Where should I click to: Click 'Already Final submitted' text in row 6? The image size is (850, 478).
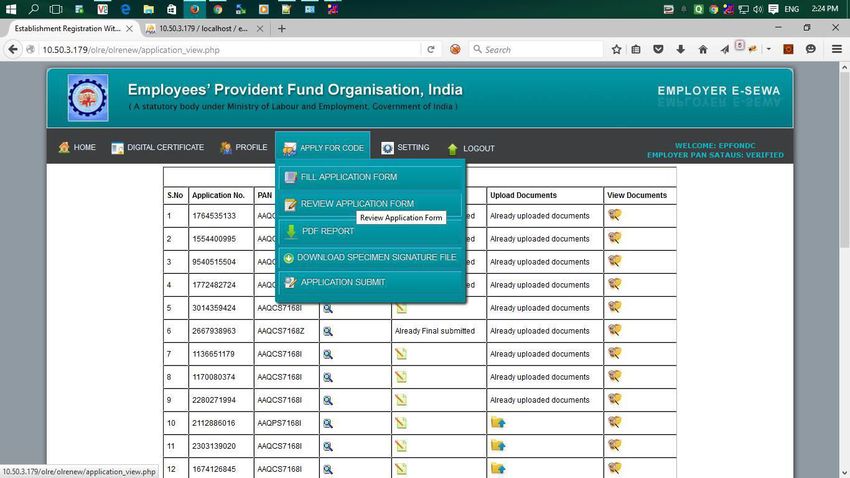pos(435,331)
